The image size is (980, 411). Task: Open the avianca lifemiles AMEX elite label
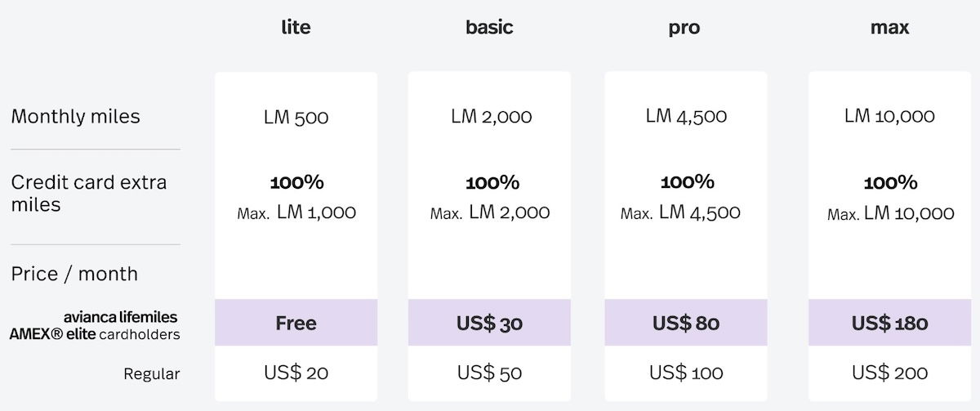94,325
